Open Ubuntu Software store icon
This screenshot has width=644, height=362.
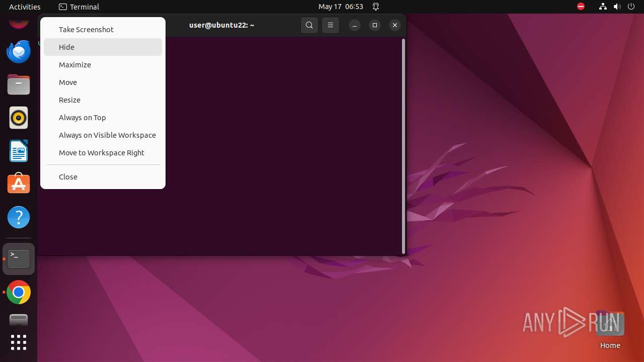click(19, 184)
